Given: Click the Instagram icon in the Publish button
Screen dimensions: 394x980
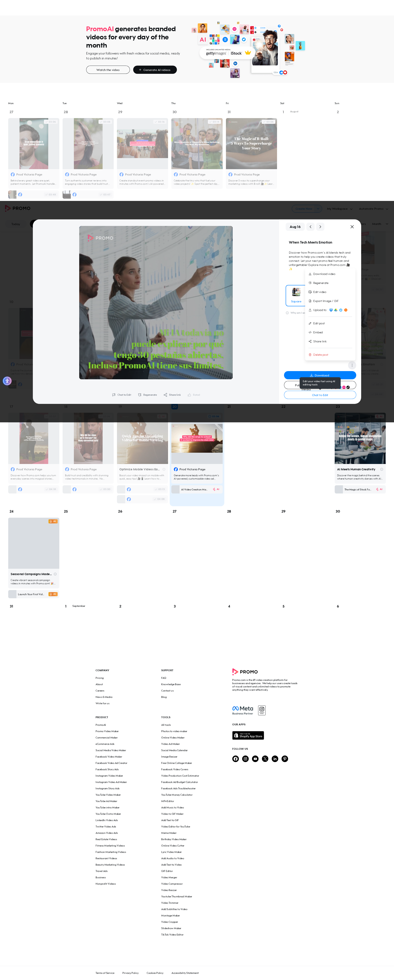Looking at the screenshot, I should coord(344,387).
